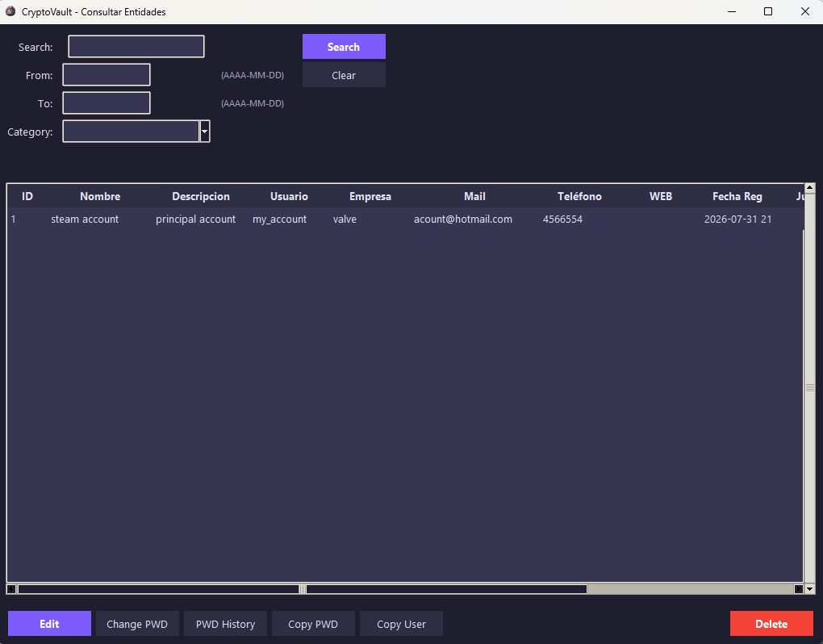The width and height of the screenshot is (823, 644).
Task: Maximize the CryptoVault window
Action: pos(768,11)
